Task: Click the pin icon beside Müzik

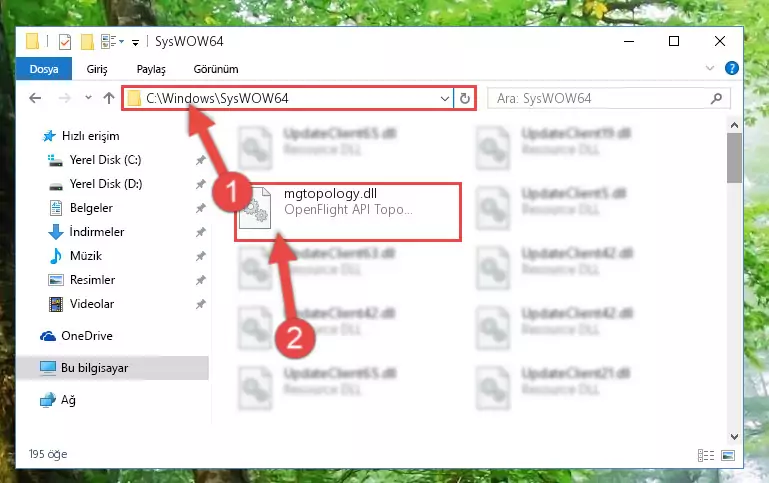Action: pyautogui.click(x=201, y=256)
